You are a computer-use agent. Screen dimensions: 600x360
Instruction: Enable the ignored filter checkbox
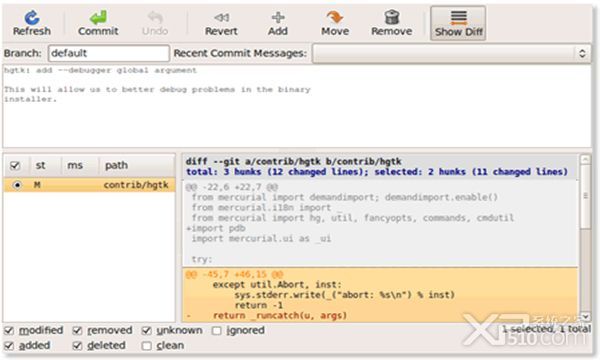[x=217, y=330]
